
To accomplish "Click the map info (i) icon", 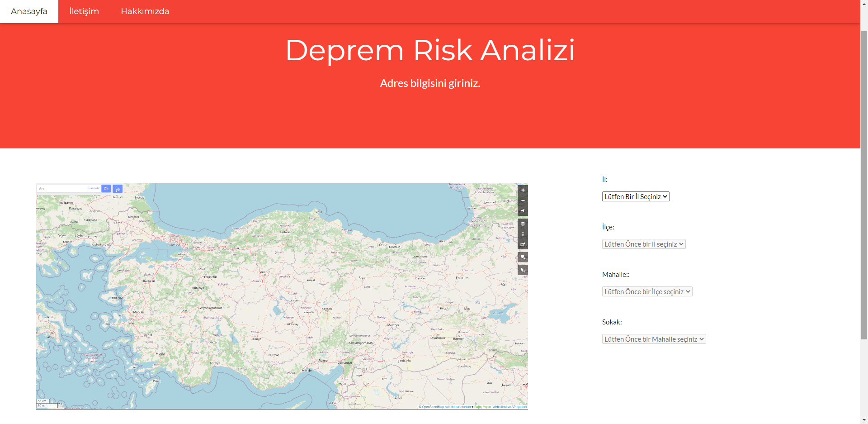I will coord(523,234).
